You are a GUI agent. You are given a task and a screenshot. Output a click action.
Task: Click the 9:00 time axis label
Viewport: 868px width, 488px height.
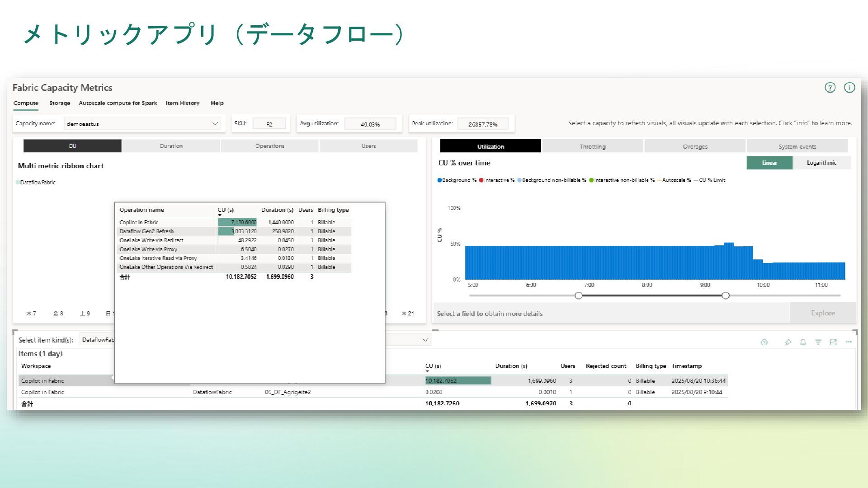point(705,285)
